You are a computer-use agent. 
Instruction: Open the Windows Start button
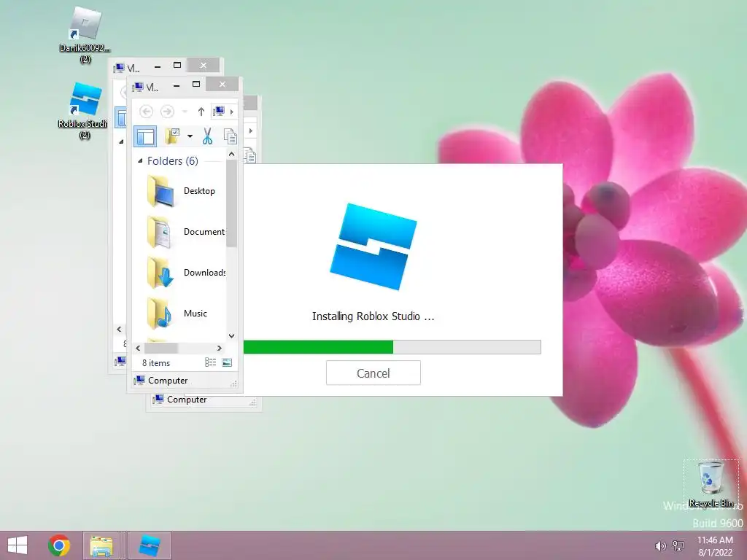click(x=18, y=545)
